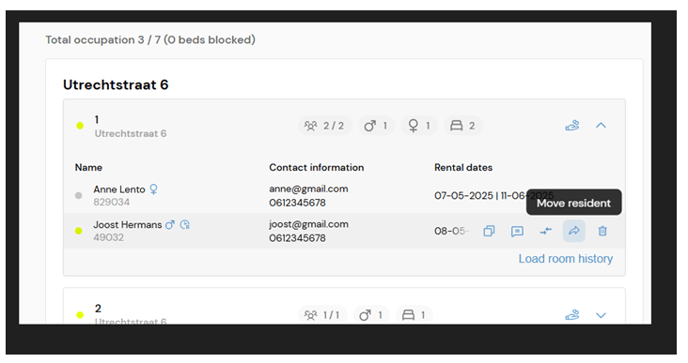Select resident name Anne Lento

click(x=119, y=190)
